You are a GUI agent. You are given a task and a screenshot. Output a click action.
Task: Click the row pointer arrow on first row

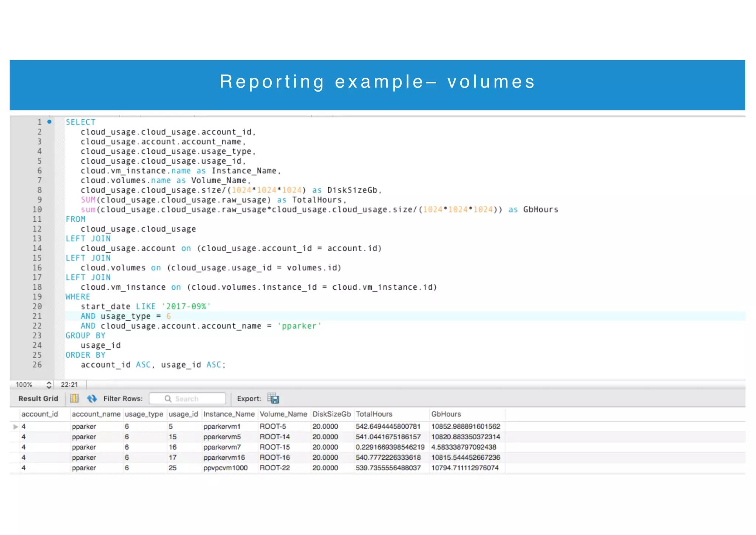click(16, 426)
